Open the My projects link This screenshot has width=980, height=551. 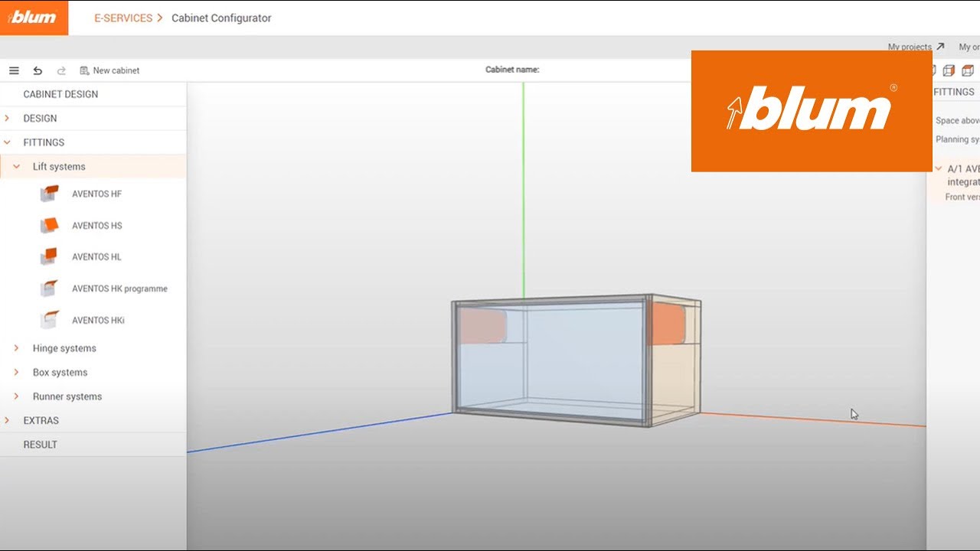click(x=910, y=47)
